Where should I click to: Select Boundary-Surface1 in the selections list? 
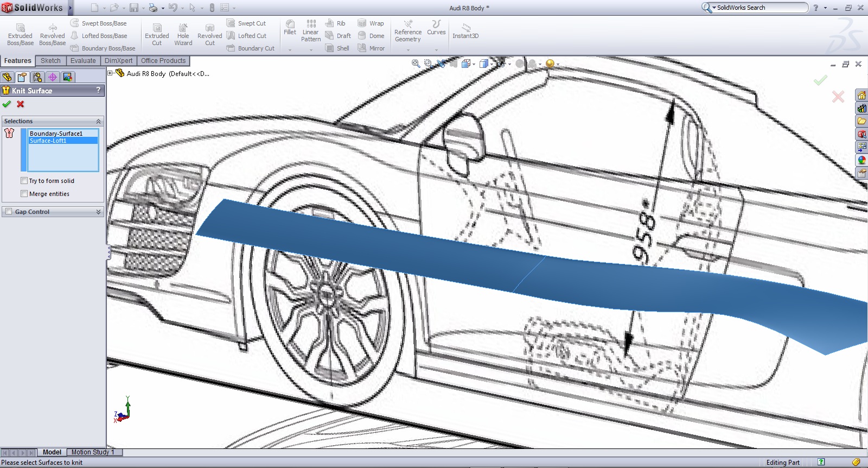point(56,134)
